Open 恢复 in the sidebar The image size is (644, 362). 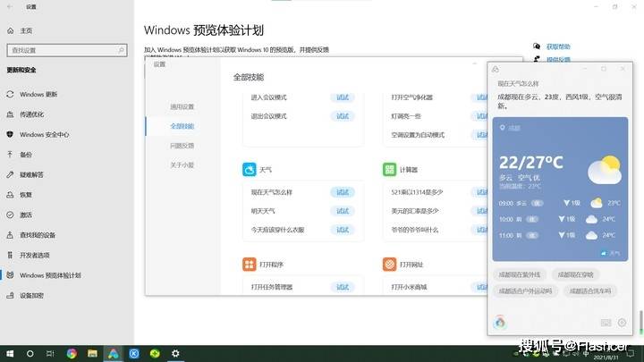20,195
